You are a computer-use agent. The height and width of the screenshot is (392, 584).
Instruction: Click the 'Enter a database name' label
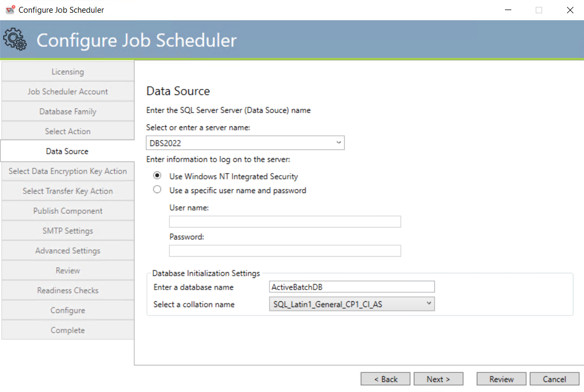[x=193, y=288]
